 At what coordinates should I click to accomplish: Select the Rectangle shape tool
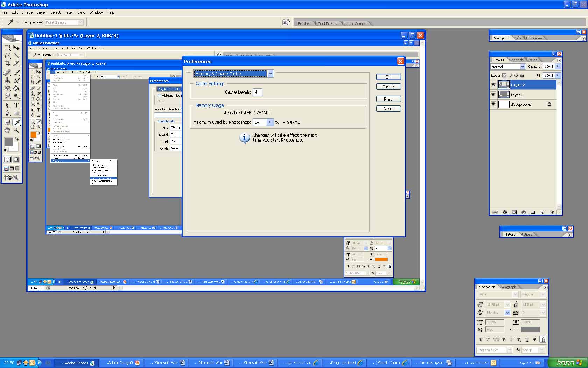(16, 113)
